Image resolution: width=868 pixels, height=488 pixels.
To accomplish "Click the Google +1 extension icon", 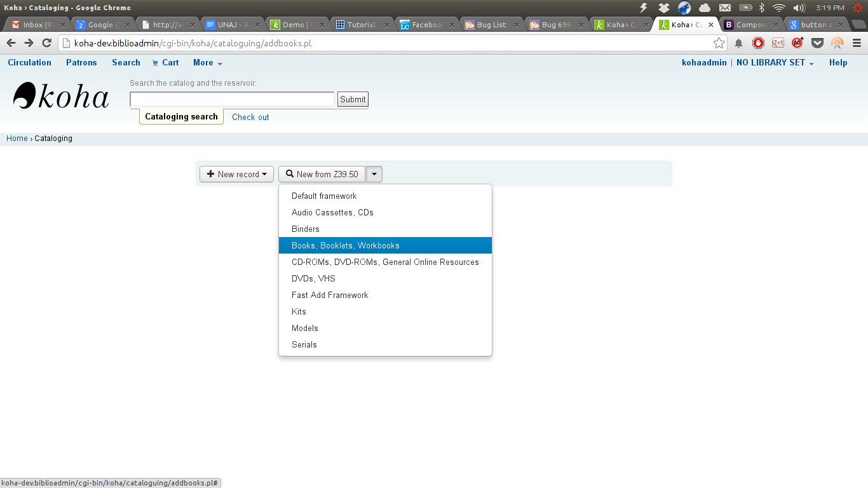I will (x=778, y=43).
